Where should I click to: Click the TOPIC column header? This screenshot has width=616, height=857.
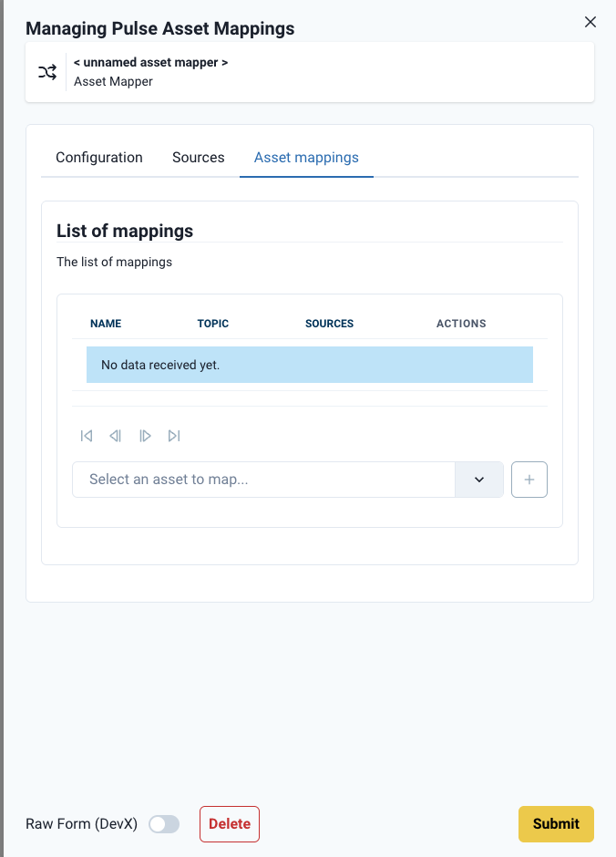(214, 324)
